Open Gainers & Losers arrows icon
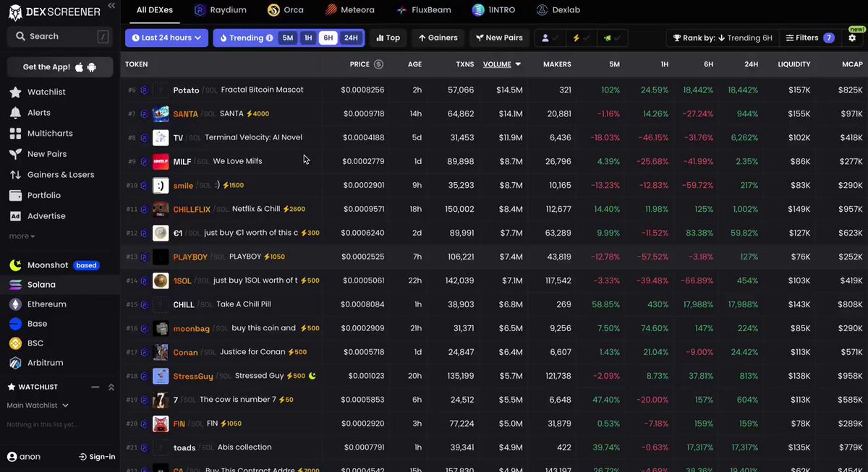Image resolution: width=868 pixels, height=472 pixels. pos(15,175)
